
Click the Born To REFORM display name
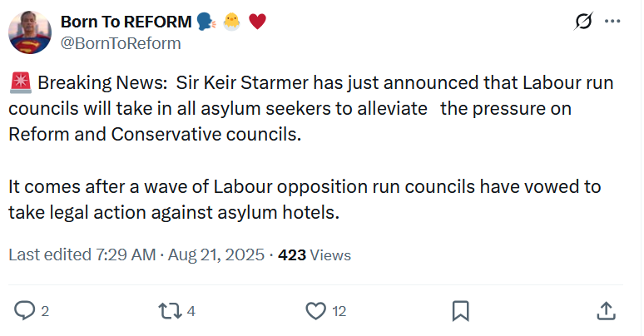point(125,22)
